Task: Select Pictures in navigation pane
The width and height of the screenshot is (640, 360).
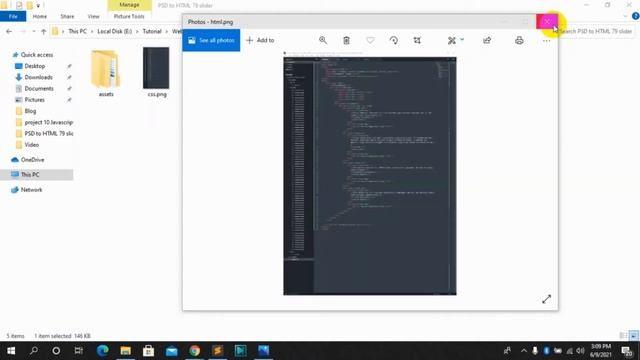Action: (x=34, y=100)
